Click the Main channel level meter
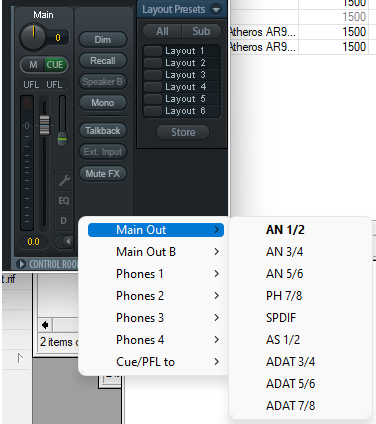Viewport: 376px width, 424px height. click(27, 163)
